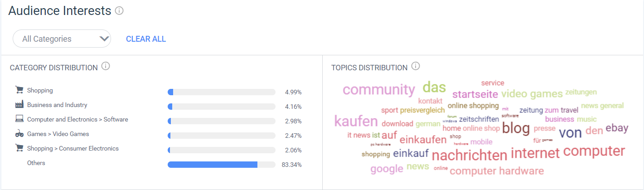This screenshot has height=190, width=644.
Task: Click the gamepad icon for Video Games
Action: tap(19, 134)
